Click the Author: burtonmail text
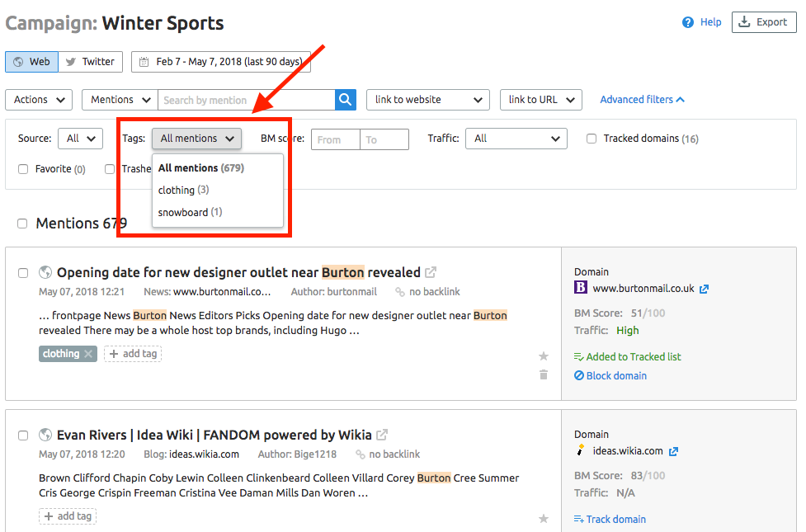Screen dimensions: 806x532 click(x=334, y=292)
